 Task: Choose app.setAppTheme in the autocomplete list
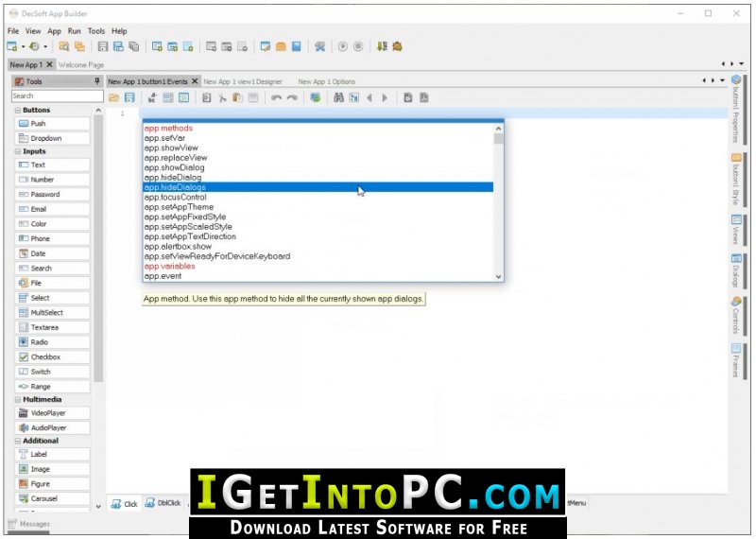[x=318, y=207]
